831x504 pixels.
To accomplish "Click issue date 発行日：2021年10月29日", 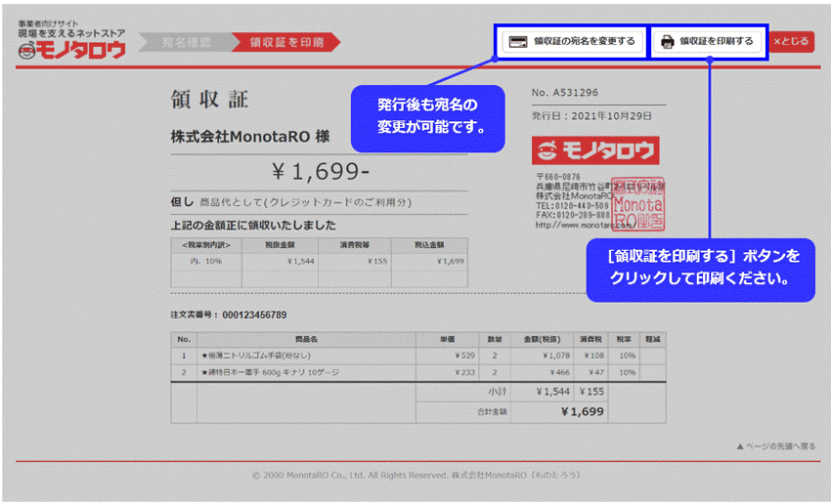I will 591,116.
